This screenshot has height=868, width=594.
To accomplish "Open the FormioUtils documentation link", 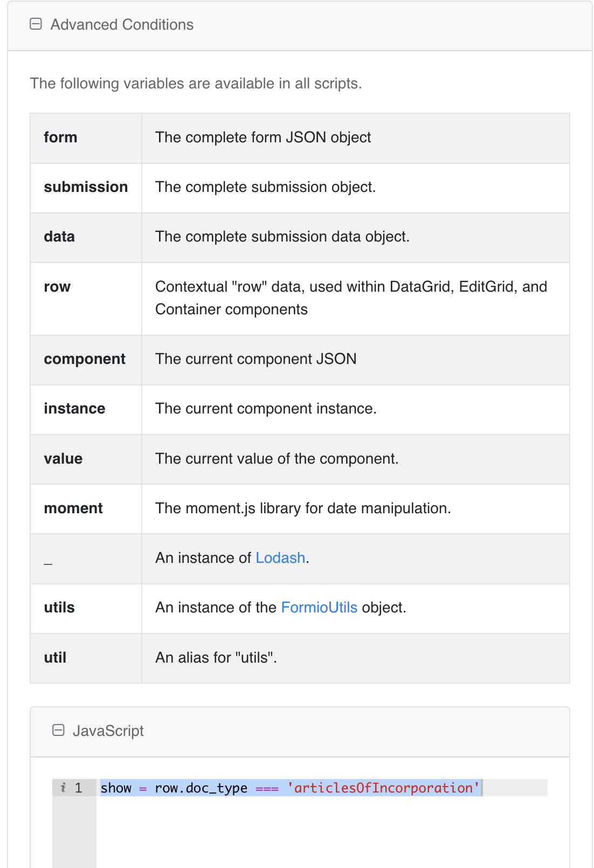I will click(319, 608).
